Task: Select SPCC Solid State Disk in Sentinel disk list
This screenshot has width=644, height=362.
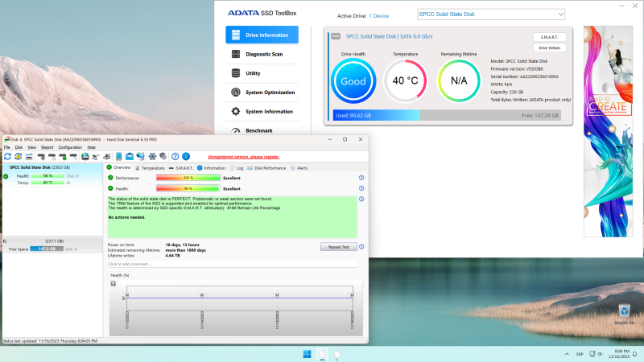Action: point(52,175)
